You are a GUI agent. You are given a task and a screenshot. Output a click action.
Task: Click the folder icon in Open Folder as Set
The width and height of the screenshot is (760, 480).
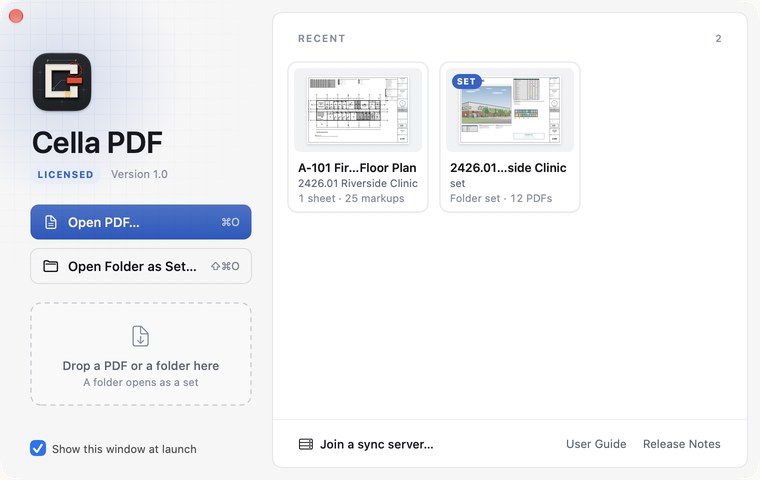tap(51, 266)
